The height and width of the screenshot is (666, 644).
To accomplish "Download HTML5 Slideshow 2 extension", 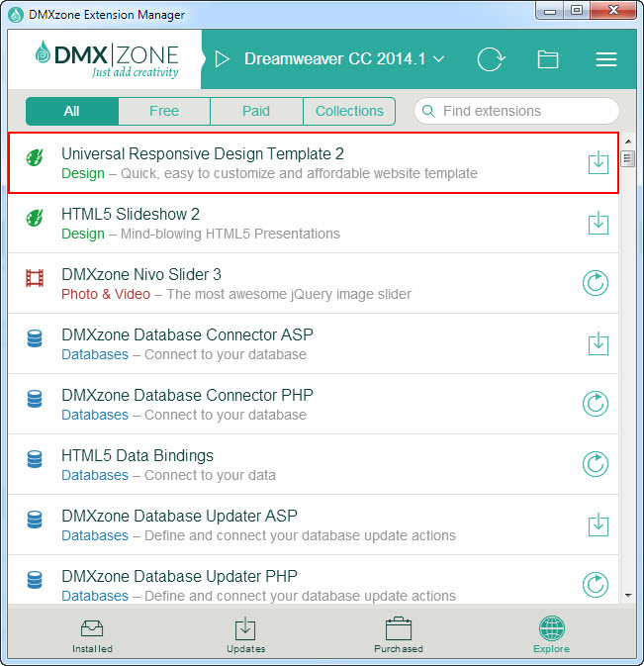I will 598,223.
